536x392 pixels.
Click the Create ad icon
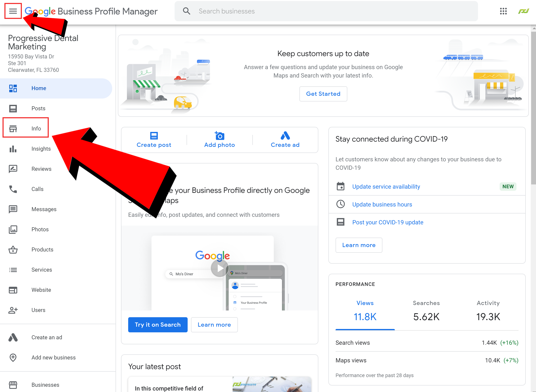[285, 136]
